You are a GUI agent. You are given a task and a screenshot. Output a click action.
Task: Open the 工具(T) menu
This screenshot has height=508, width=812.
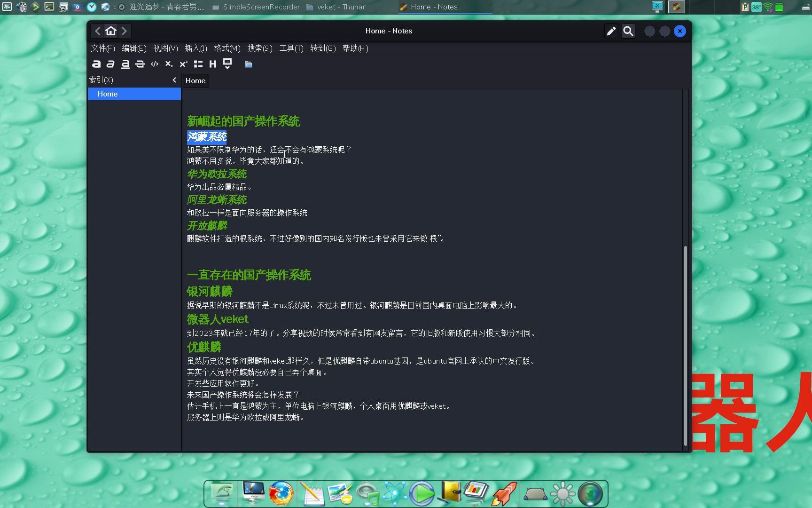pyautogui.click(x=291, y=48)
